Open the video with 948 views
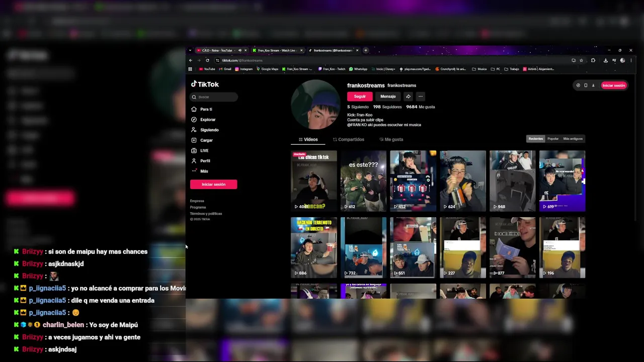Image resolution: width=644 pixels, height=362 pixels. [x=513, y=181]
